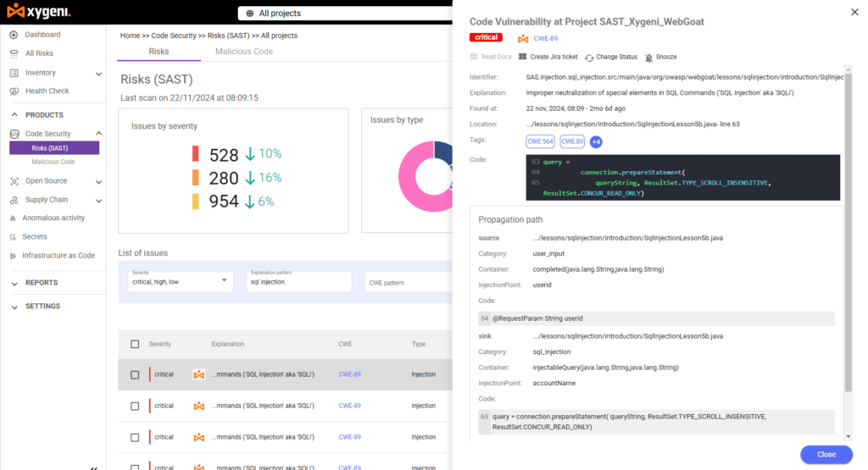Select Risks (SAST) in sidebar menu
The height and width of the screenshot is (470, 868).
[54, 148]
